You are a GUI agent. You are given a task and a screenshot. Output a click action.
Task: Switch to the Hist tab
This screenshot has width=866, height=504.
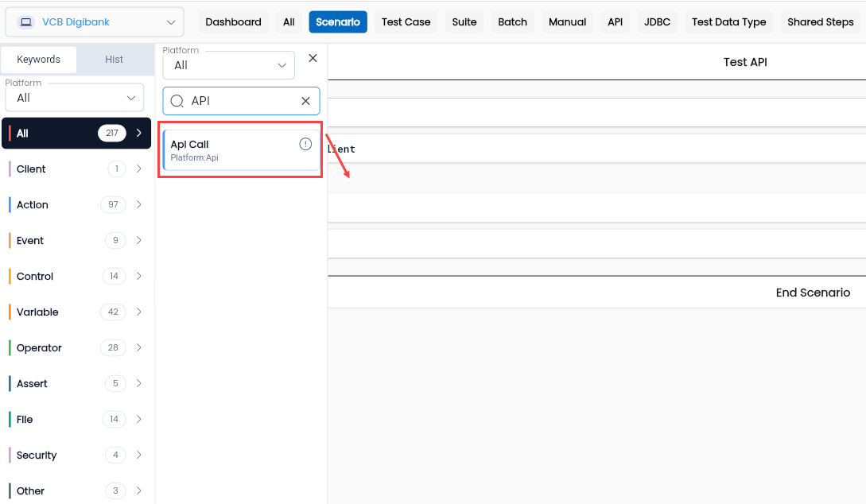tap(115, 59)
